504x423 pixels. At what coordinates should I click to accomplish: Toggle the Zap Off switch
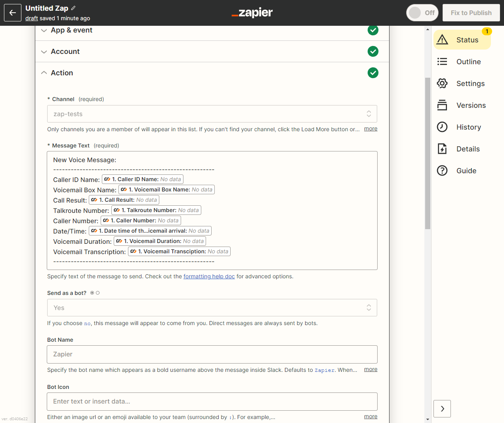(x=422, y=13)
